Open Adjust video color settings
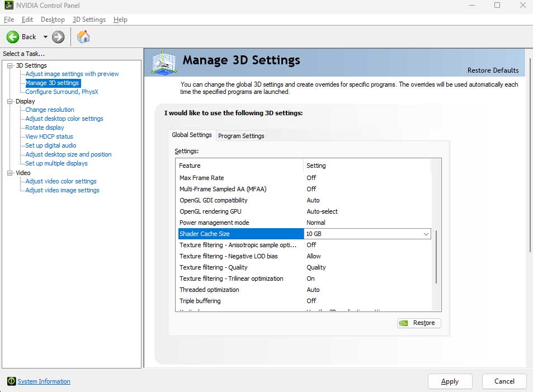Image resolution: width=533 pixels, height=392 pixels. tap(61, 181)
